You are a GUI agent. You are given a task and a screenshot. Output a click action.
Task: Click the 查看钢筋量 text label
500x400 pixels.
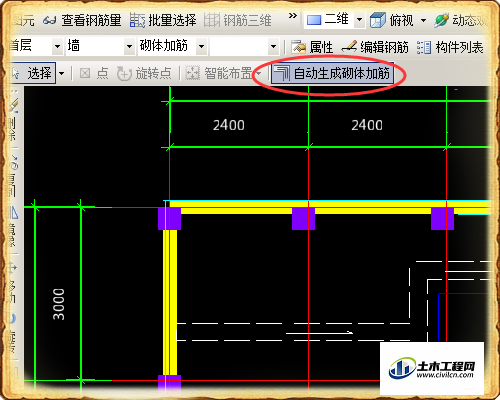pos(91,20)
